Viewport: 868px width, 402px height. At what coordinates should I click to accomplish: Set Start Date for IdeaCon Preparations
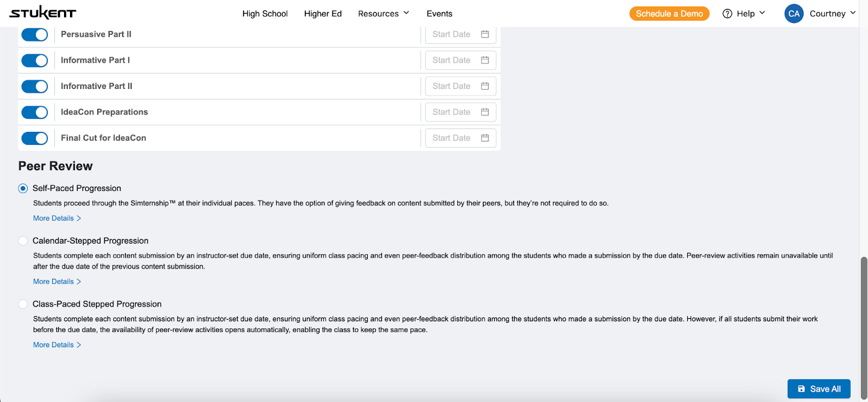461,112
